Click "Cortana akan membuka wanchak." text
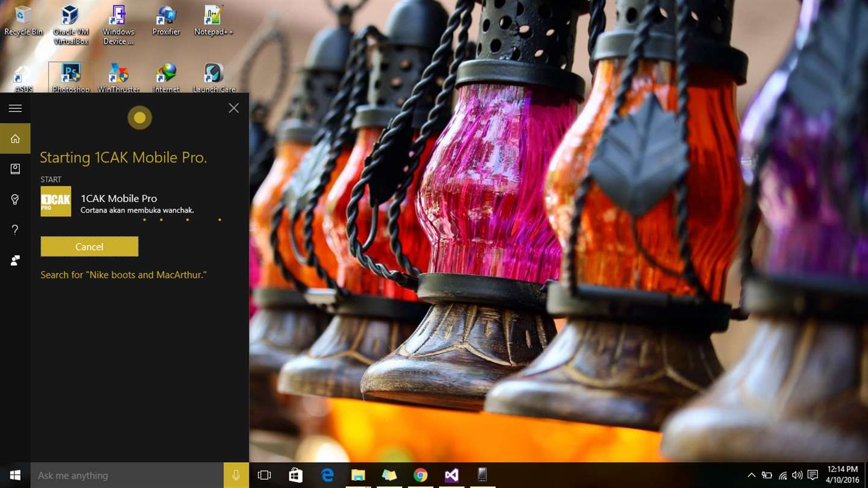 point(137,210)
